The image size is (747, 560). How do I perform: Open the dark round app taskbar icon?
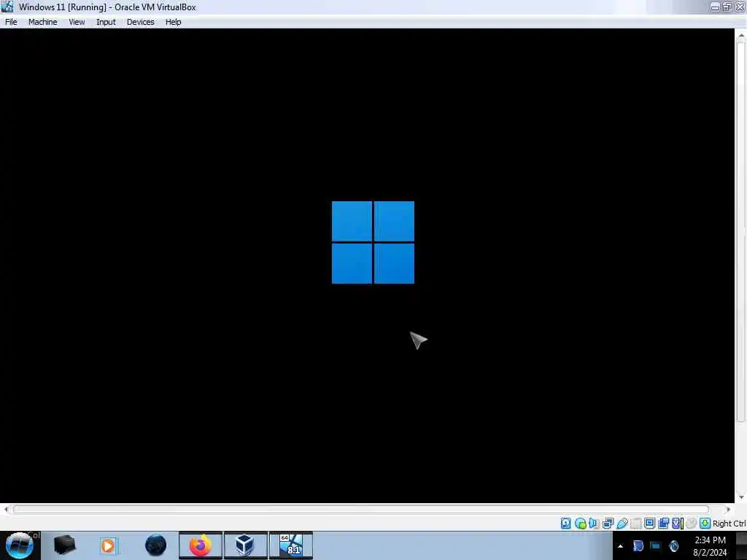(x=155, y=545)
